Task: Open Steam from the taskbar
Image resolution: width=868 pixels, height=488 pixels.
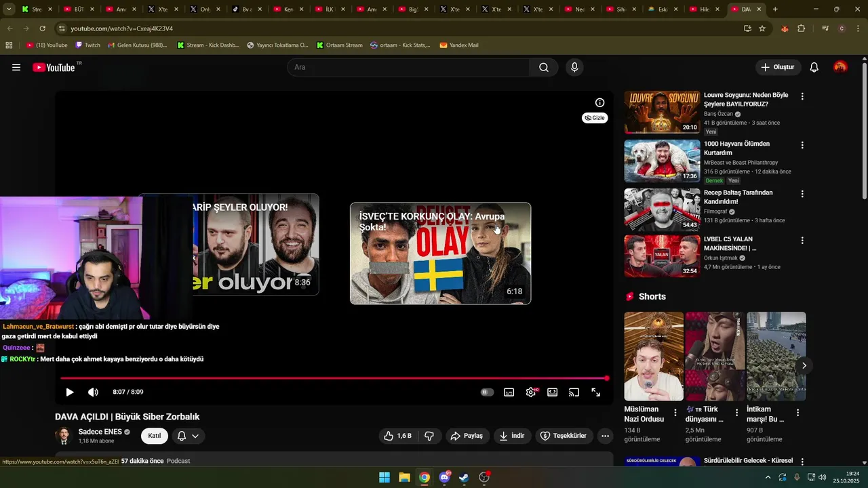Action: pos(464,477)
